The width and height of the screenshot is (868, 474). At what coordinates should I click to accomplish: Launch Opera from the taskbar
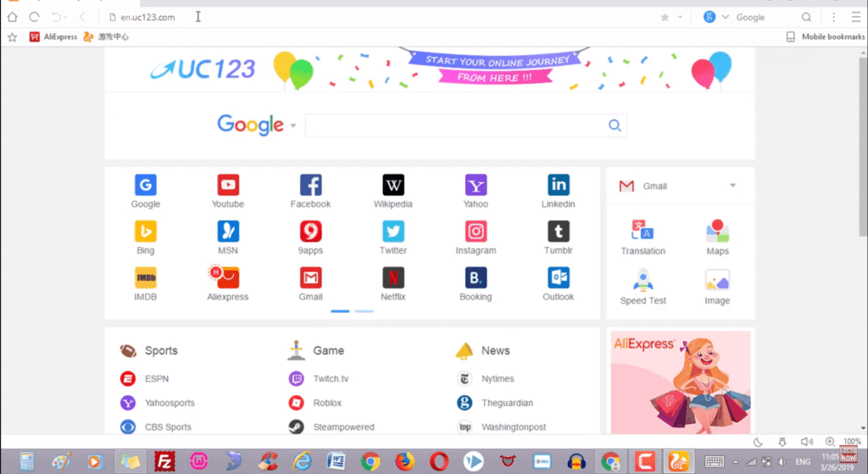click(439, 461)
